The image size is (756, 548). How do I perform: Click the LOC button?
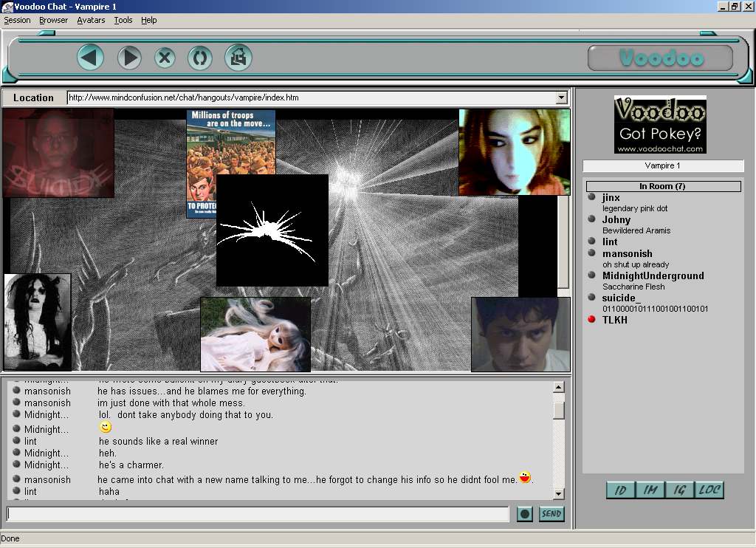click(709, 490)
